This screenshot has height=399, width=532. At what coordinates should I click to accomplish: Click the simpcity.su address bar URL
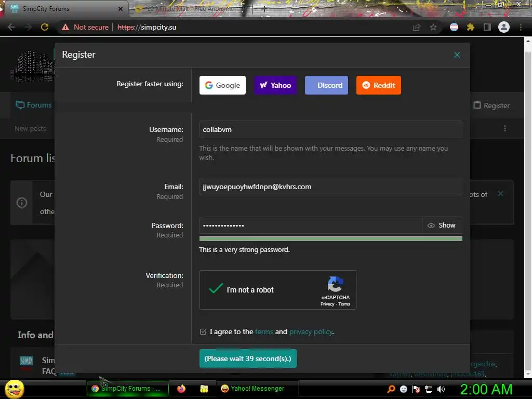(147, 27)
